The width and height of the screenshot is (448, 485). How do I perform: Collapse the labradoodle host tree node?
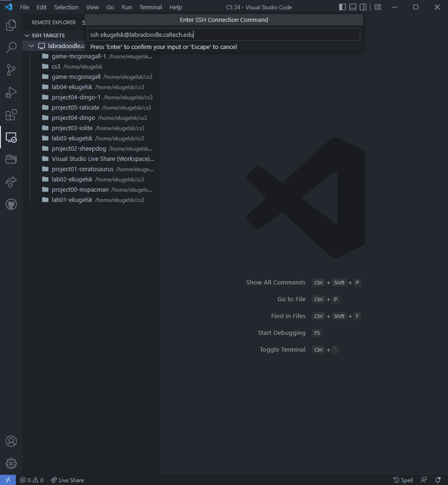coord(31,46)
